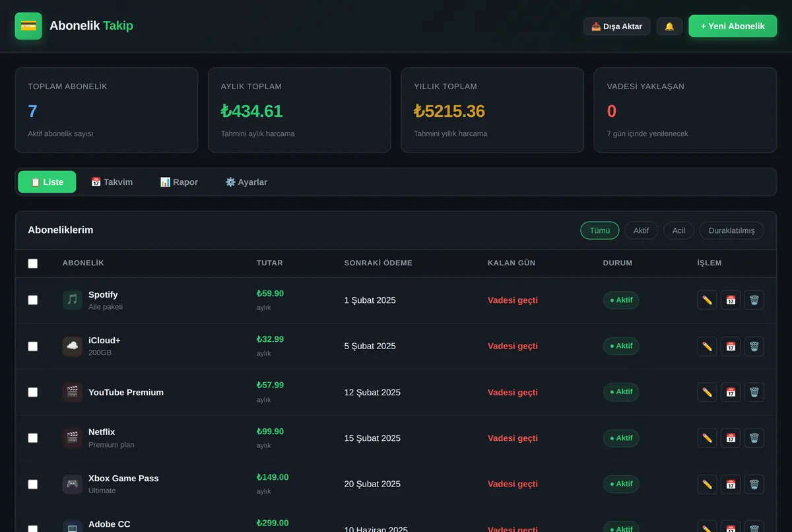Edit the Spotify subscription with pencil icon
Screen dimensions: 792x532
point(708,300)
